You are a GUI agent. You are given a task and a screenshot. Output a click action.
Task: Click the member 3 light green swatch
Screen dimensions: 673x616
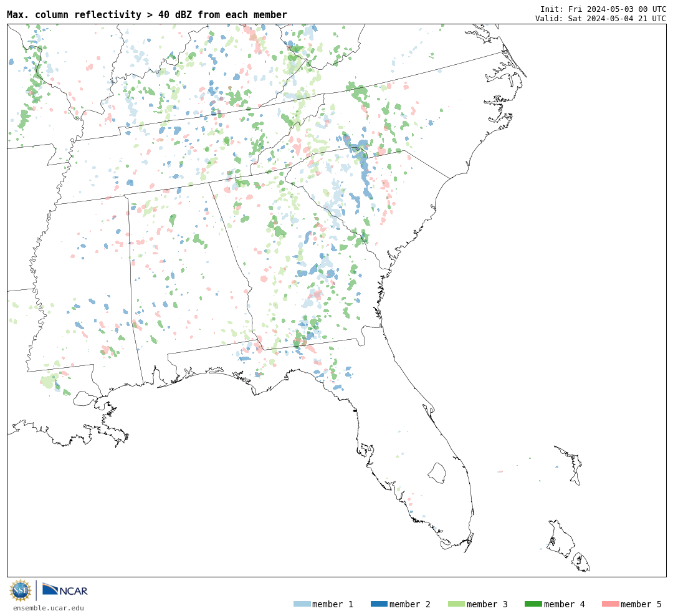pyautogui.click(x=456, y=604)
